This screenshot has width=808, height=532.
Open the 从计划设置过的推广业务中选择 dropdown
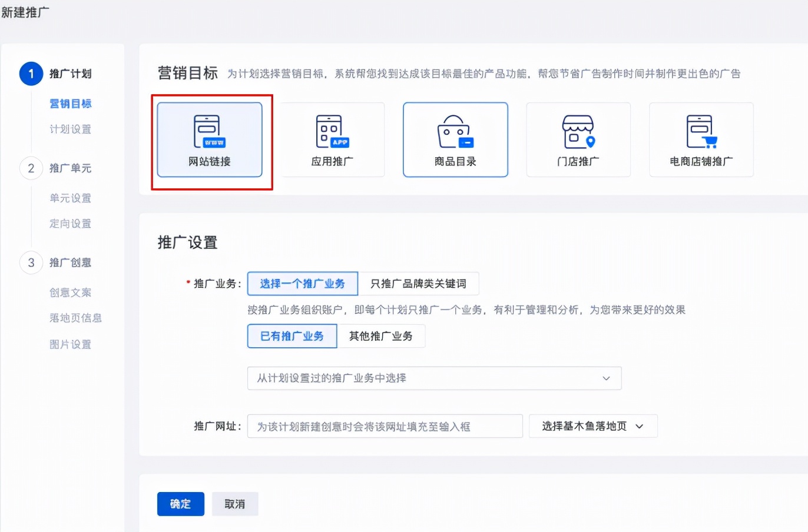pos(435,378)
